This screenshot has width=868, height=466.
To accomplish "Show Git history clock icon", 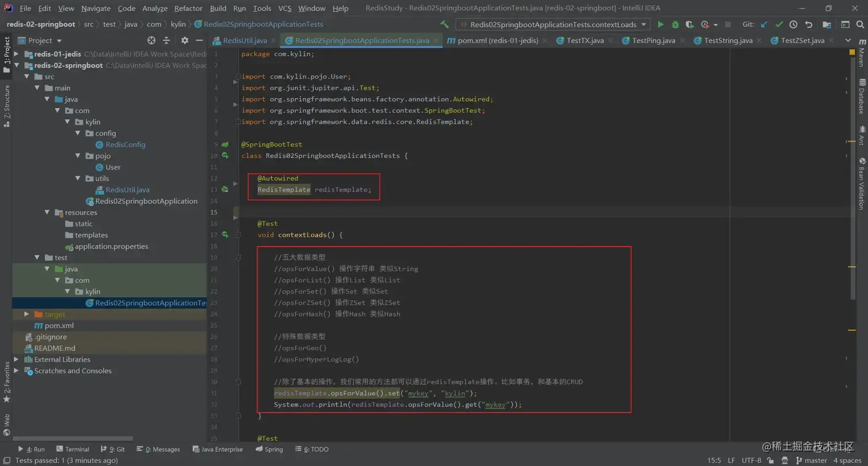I will tap(793, 25).
